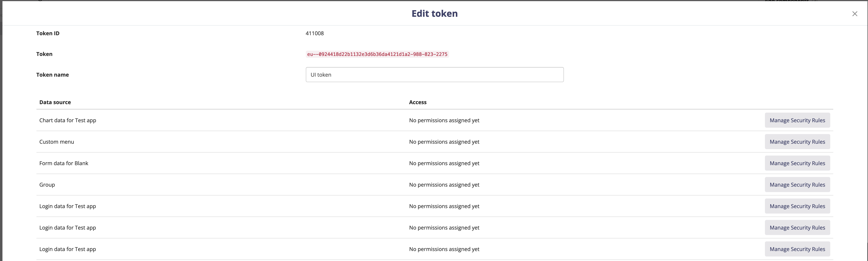Click the Form data for Blank entry
Screen dimensions: 868x261
click(x=64, y=163)
